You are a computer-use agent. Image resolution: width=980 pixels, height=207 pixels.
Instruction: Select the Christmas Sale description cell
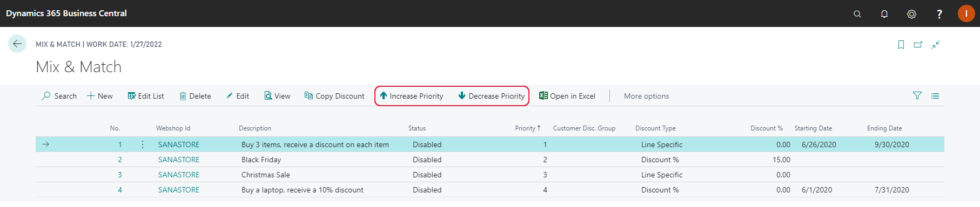click(x=266, y=175)
